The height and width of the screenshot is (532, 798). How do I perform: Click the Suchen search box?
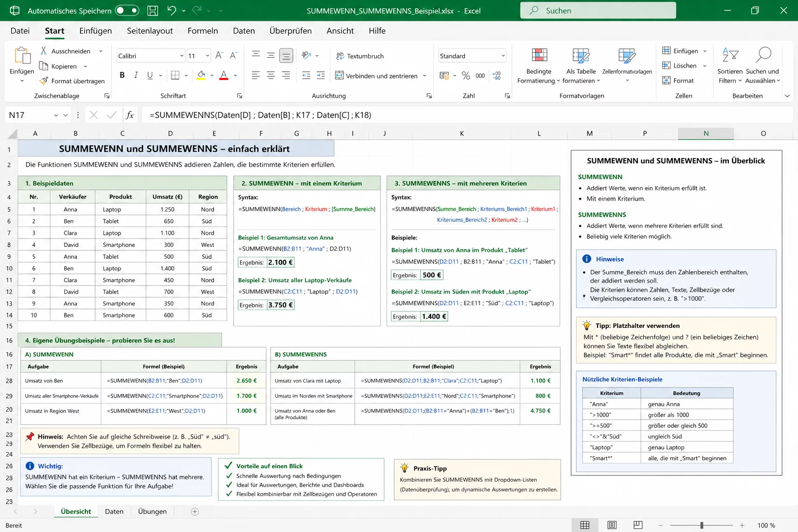tap(598, 10)
